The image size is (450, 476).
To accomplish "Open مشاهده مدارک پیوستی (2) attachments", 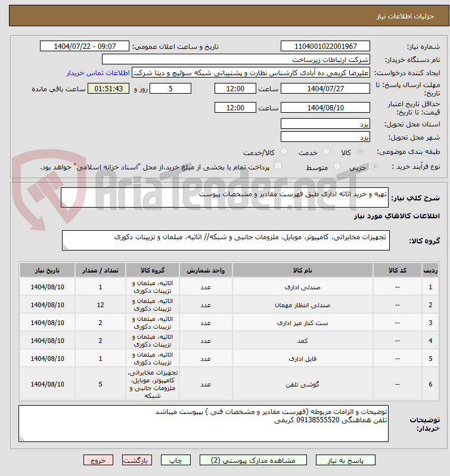I will (x=253, y=460).
